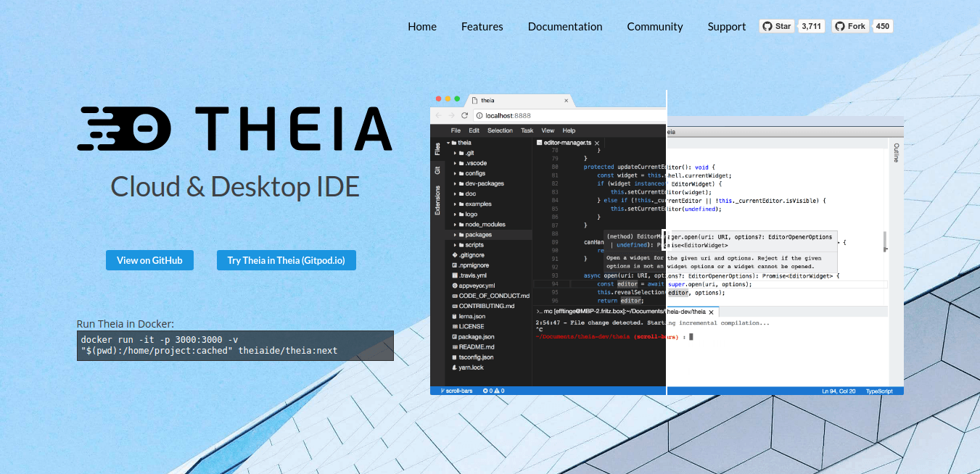The height and width of the screenshot is (474, 980).
Task: Click the Ln 94, Col 20 status bar item
Action: (838, 391)
